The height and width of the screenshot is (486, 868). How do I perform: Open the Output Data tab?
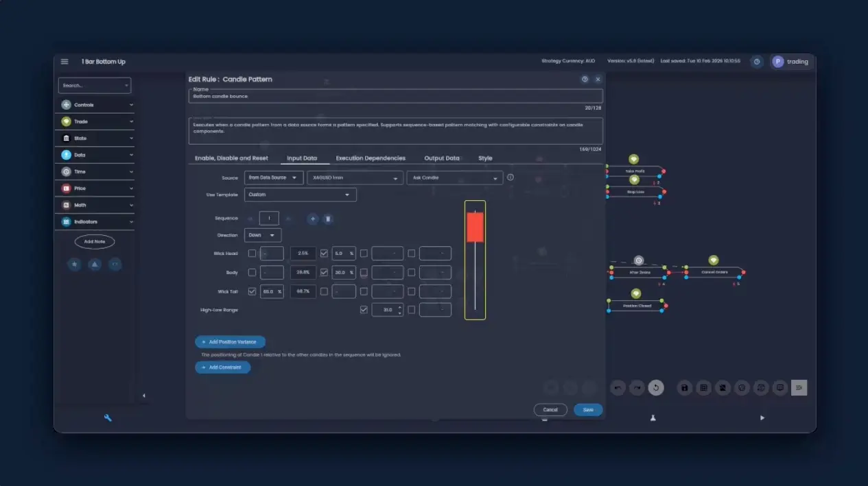tap(442, 158)
